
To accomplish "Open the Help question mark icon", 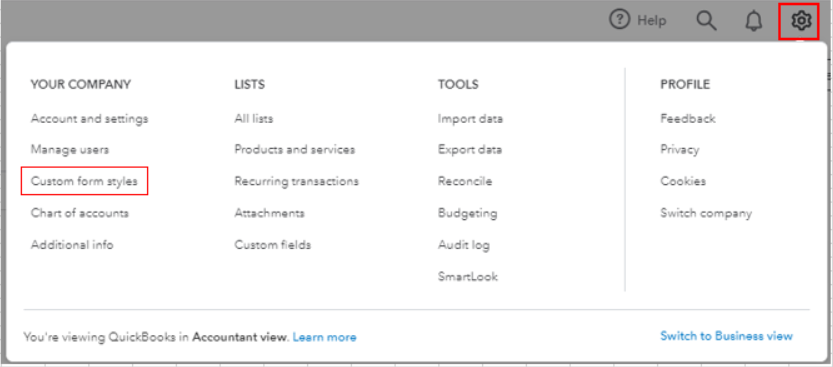I will 619,21.
